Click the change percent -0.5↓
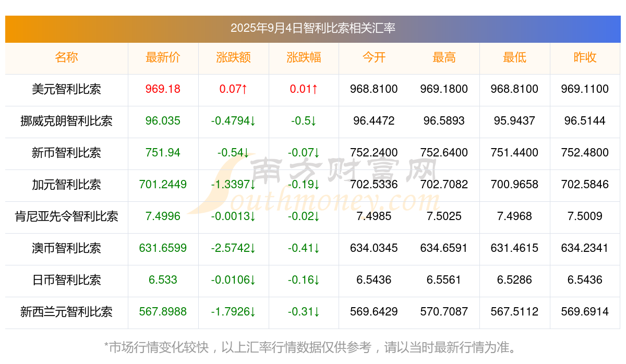The width and height of the screenshot is (626, 364). click(304, 121)
